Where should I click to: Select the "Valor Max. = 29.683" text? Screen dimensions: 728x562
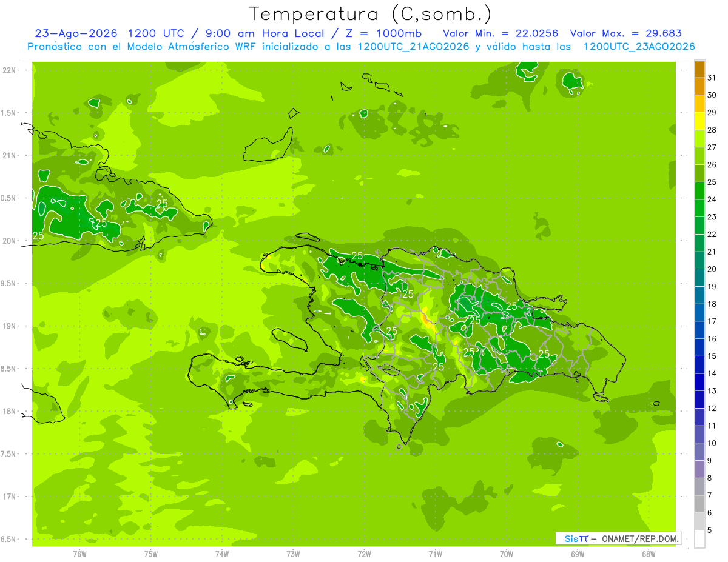tap(626, 33)
